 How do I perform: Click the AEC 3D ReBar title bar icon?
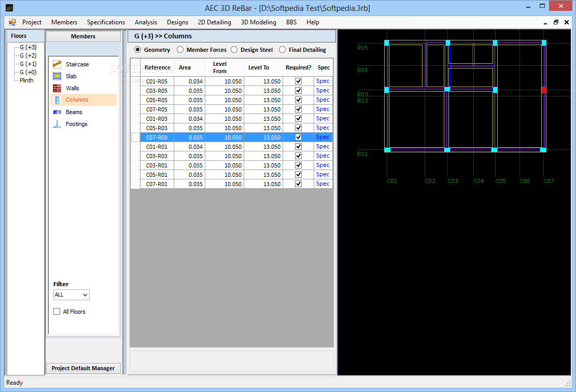(9, 8)
